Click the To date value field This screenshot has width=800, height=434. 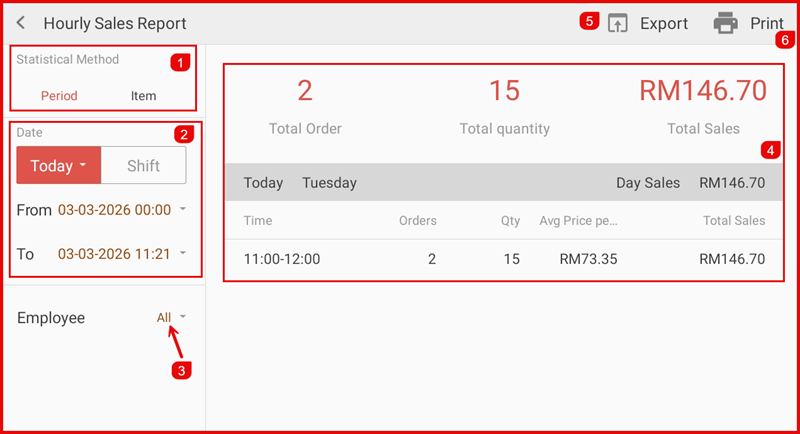point(114,254)
